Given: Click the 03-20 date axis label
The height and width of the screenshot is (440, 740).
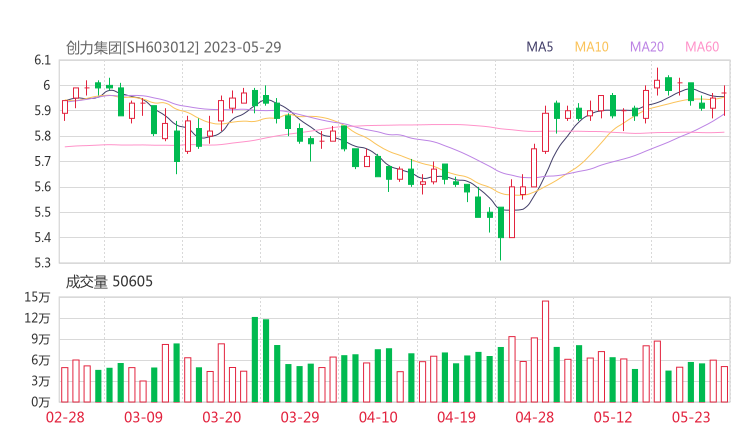Looking at the screenshot, I should (222, 417).
